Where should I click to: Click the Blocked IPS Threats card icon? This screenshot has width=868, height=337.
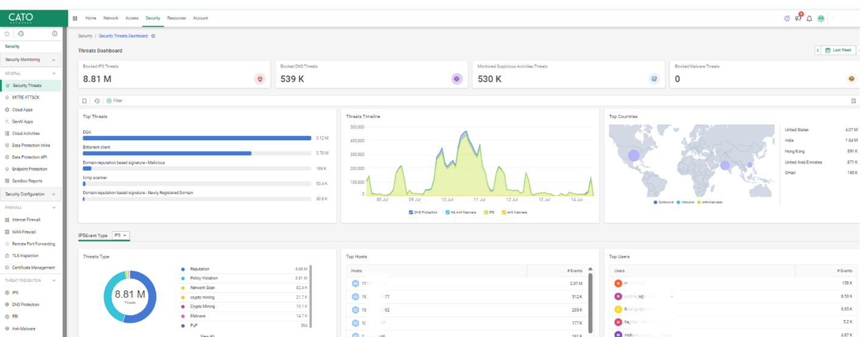(x=260, y=79)
